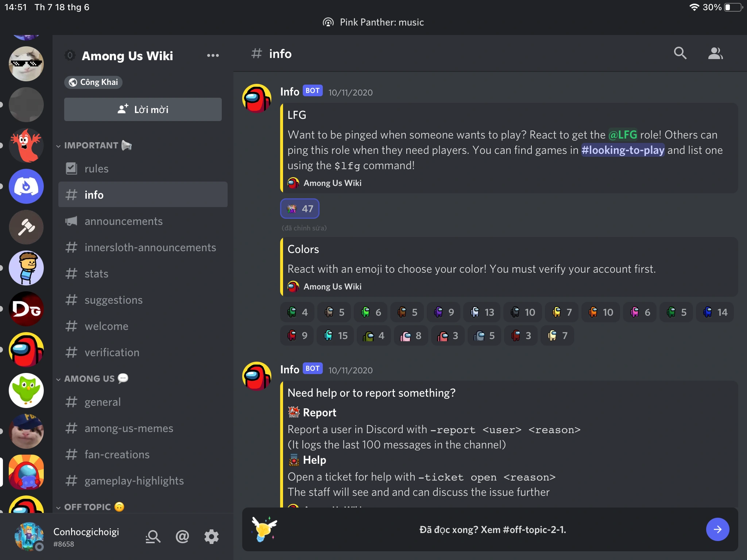Open user settings gear icon
This screenshot has height=560, width=747.
pyautogui.click(x=211, y=536)
